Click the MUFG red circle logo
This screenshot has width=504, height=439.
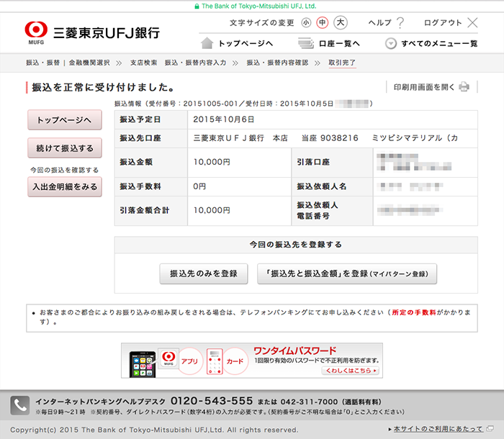click(x=36, y=30)
